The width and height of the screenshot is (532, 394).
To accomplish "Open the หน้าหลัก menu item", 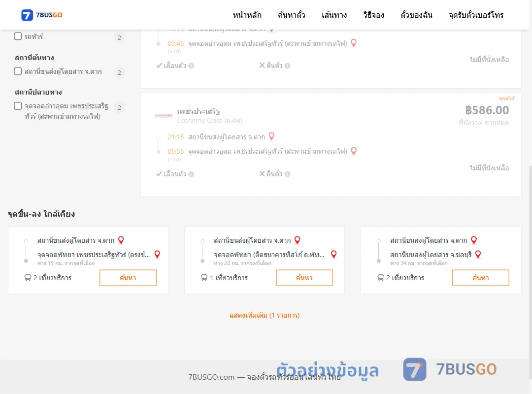I will (247, 15).
